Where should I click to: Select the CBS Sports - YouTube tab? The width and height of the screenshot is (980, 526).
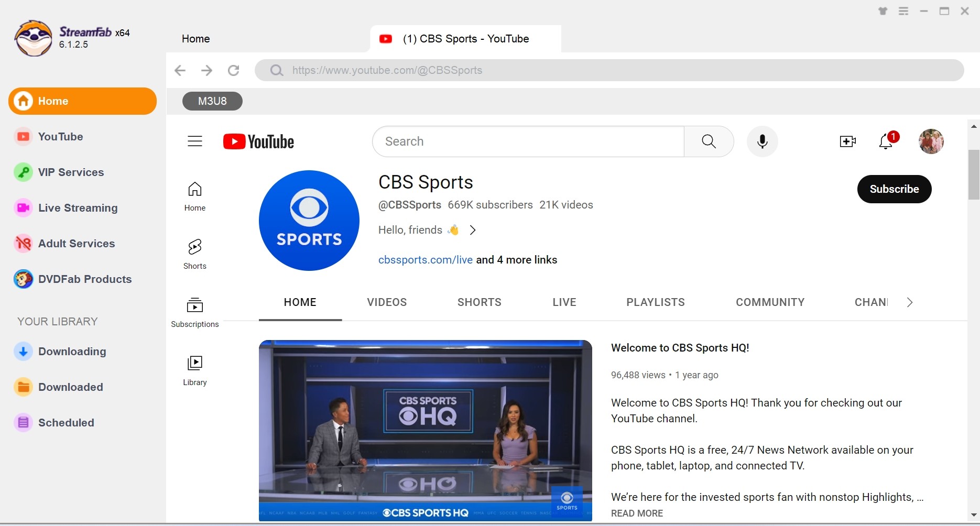(465, 39)
